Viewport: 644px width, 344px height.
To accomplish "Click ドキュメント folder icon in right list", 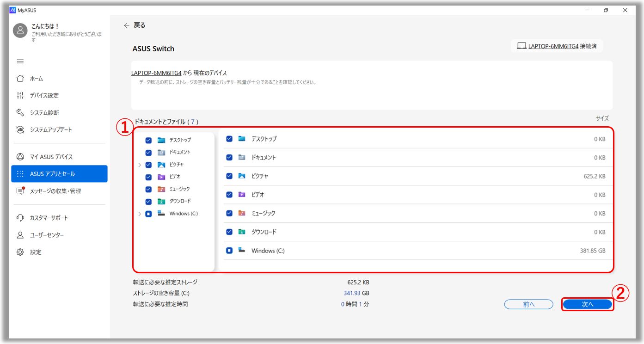I will pos(242,157).
